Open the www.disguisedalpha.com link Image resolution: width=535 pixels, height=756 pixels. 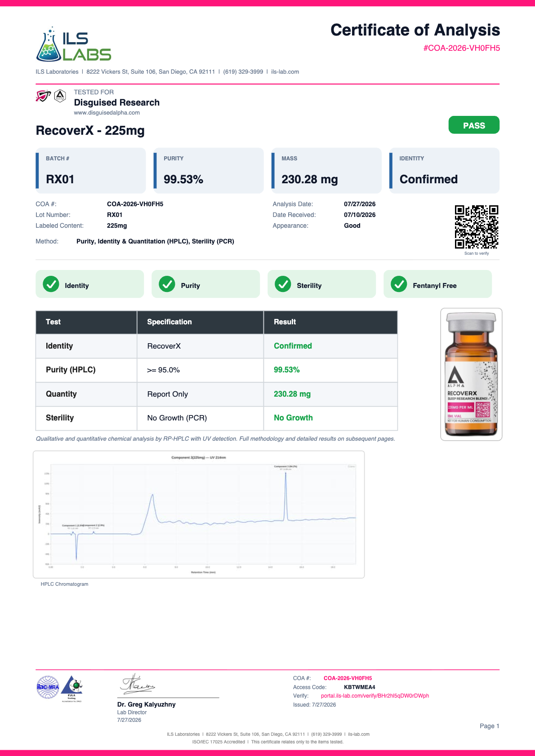pos(107,113)
